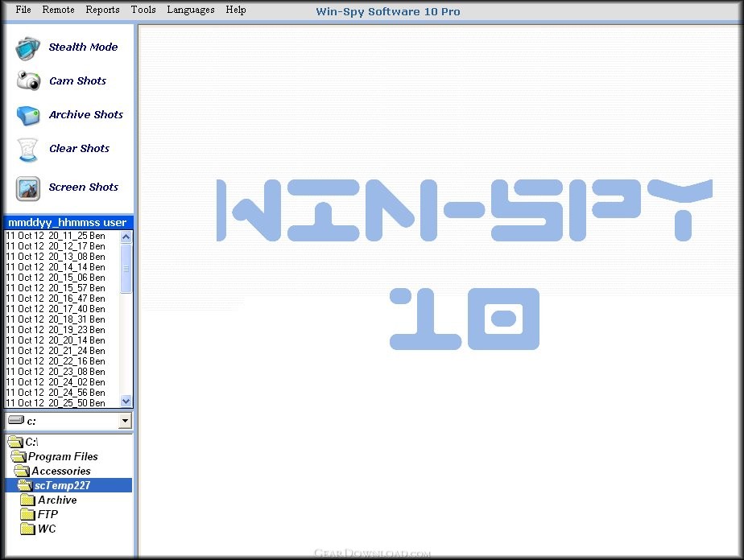
Task: Select screenshot entry 20_18_31 Ben
Action: click(x=56, y=319)
